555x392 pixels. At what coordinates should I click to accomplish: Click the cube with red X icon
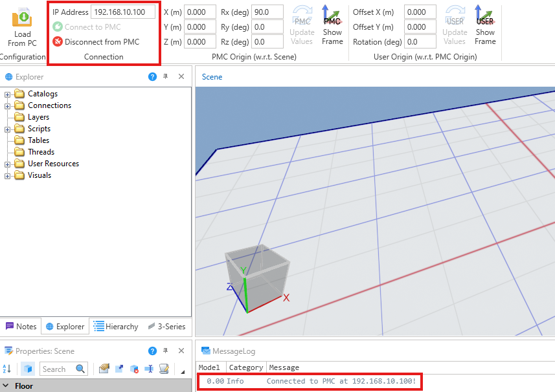[x=134, y=369]
